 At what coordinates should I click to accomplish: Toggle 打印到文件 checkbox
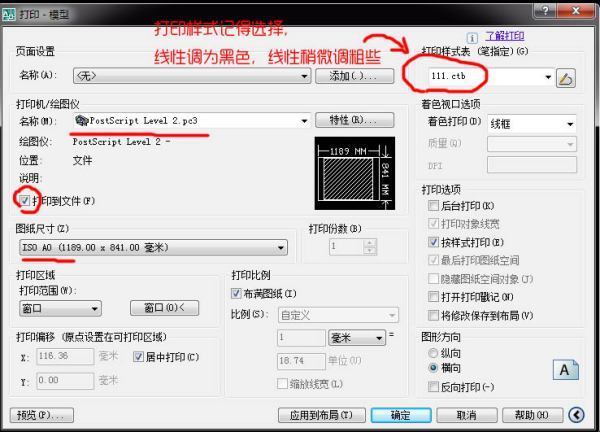click(x=25, y=200)
